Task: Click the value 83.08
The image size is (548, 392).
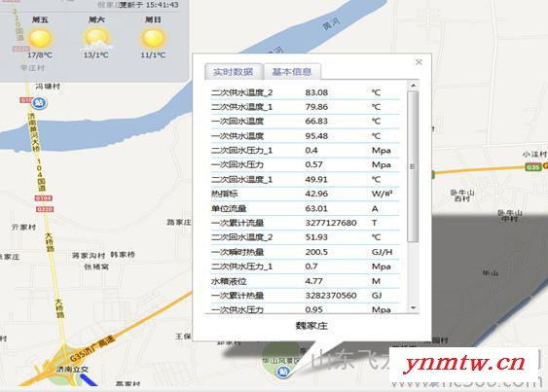Action: tap(316, 92)
